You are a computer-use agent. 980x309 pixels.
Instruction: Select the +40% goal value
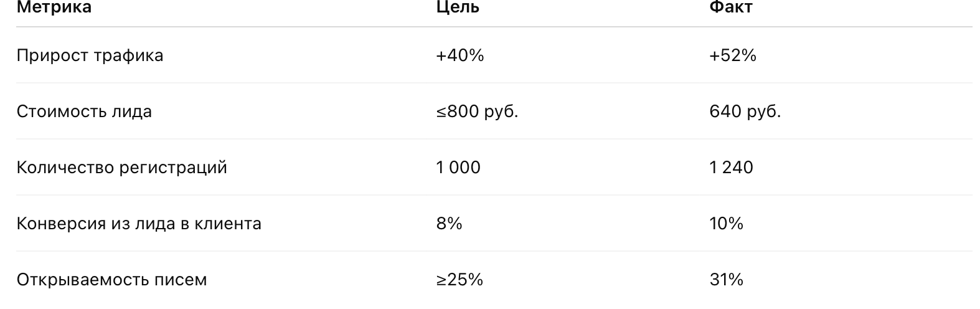coord(459,55)
